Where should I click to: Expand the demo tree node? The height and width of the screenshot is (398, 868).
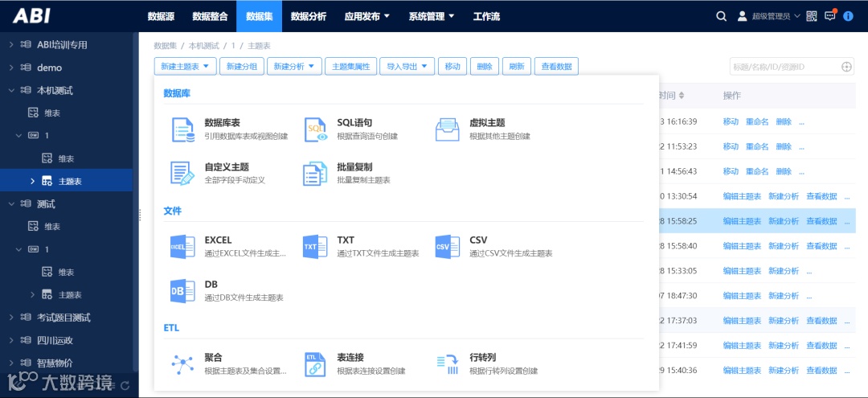click(11, 68)
